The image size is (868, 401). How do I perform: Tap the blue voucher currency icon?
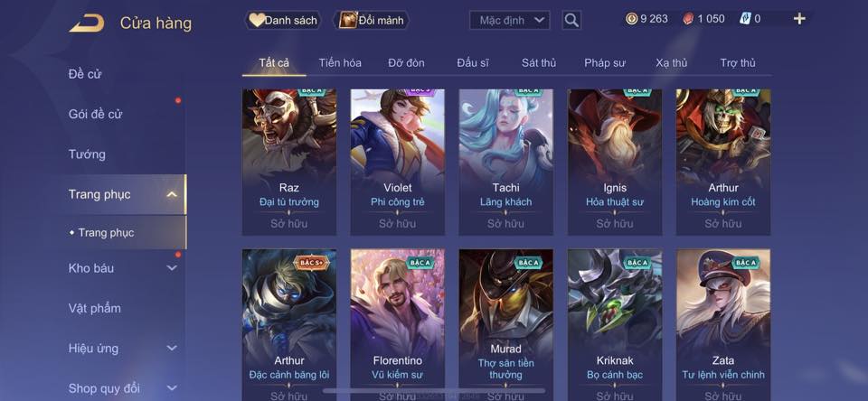click(x=744, y=19)
